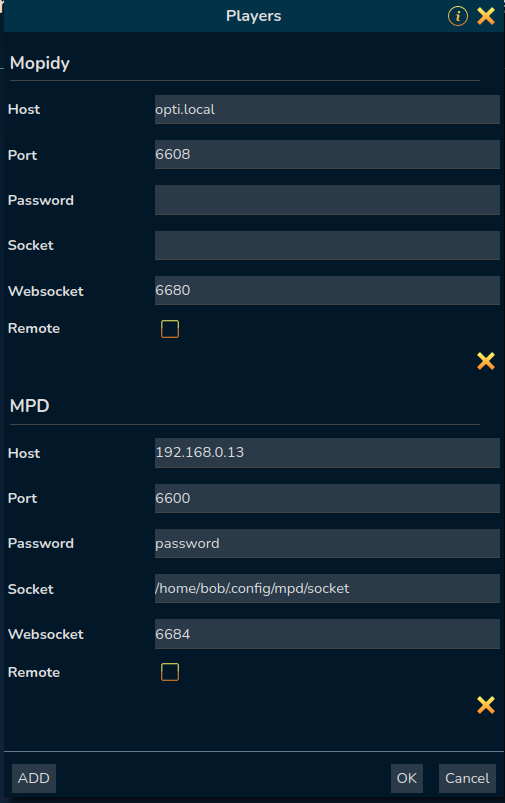Click the empty Mopidy Socket field

pyautogui.click(x=327, y=245)
